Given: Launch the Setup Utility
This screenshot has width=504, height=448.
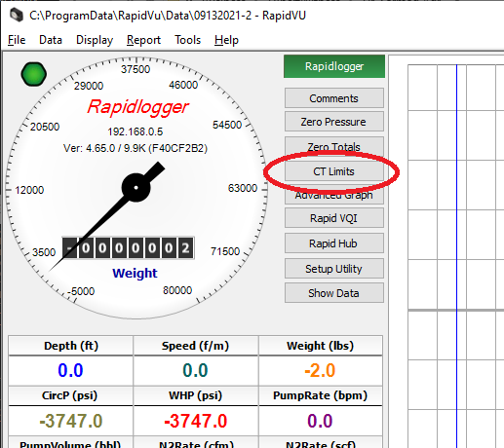Looking at the screenshot, I should click(x=334, y=269).
